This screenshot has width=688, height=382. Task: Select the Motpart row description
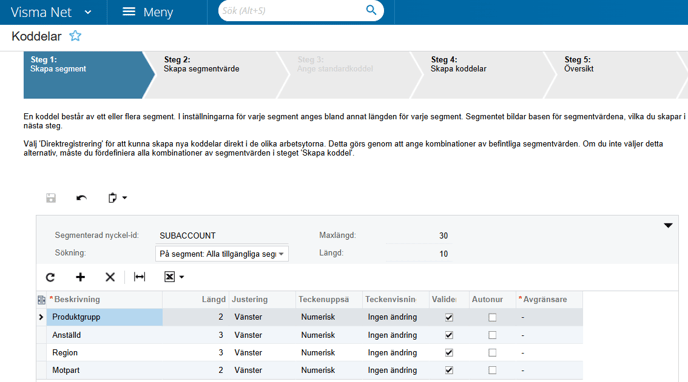[x=105, y=370]
